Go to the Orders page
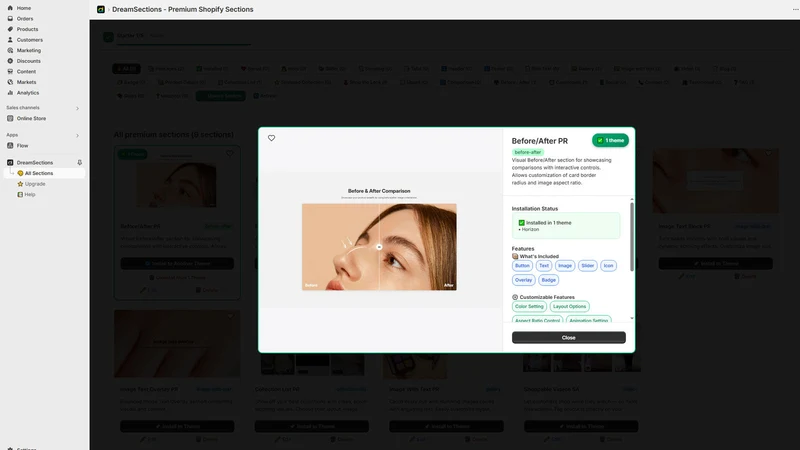This screenshot has width=800, height=450. pos(24,19)
